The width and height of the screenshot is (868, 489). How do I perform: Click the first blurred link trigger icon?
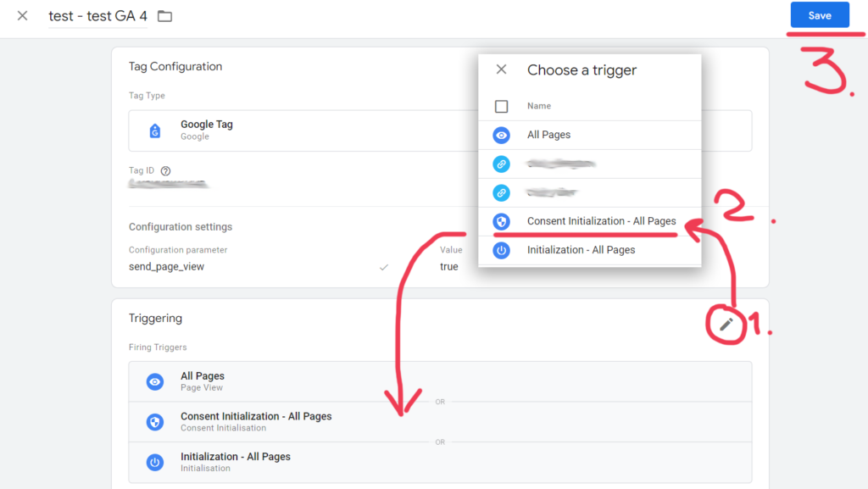pos(501,164)
